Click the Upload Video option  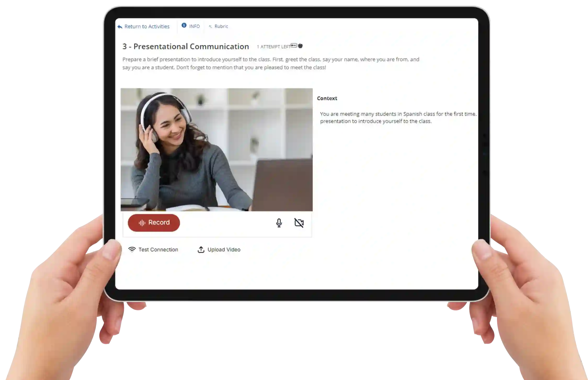coord(219,249)
